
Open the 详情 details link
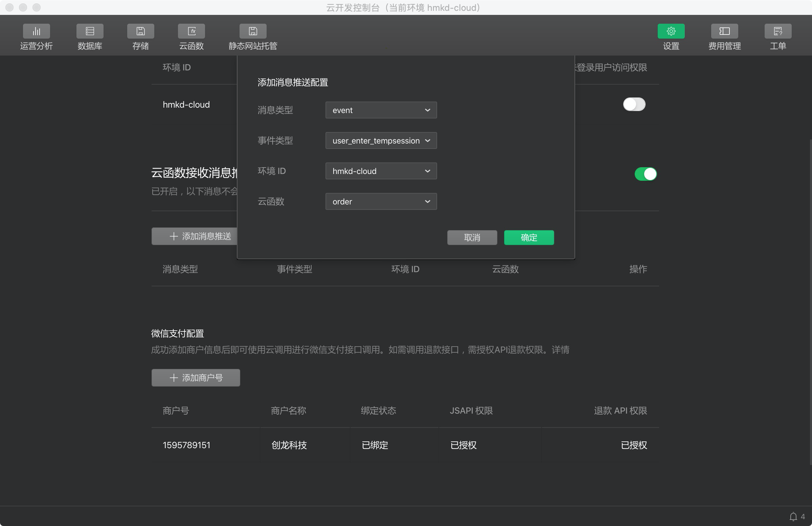coord(560,350)
